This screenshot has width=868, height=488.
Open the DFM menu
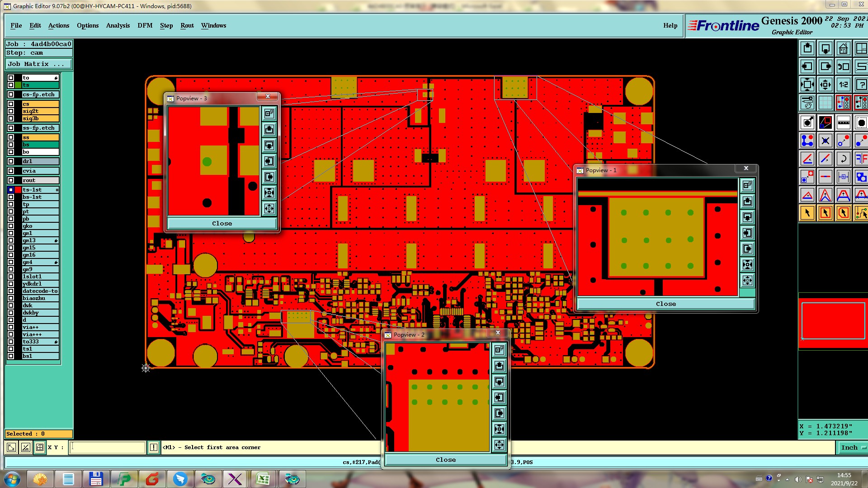point(145,25)
